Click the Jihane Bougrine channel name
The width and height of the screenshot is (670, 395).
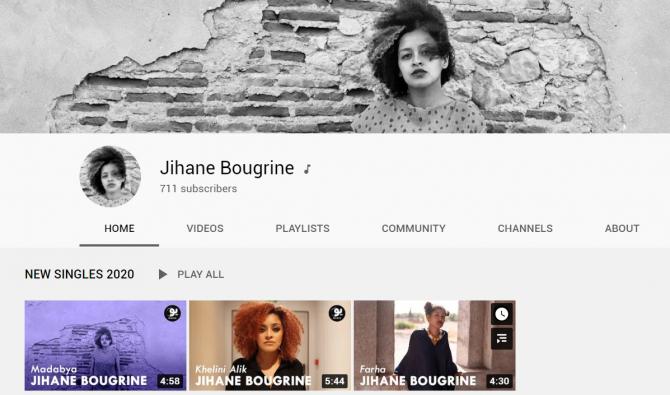pos(227,168)
